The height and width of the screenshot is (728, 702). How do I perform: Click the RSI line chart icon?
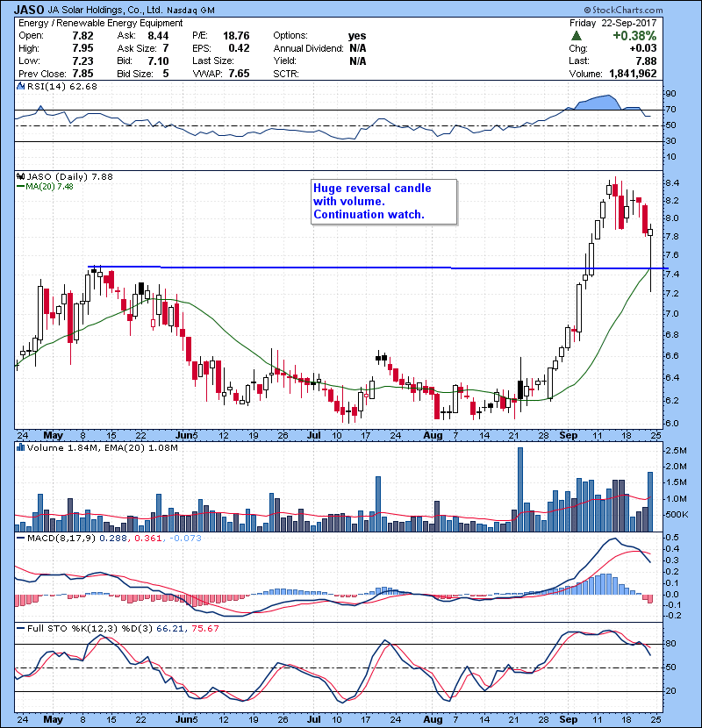[x=20, y=86]
